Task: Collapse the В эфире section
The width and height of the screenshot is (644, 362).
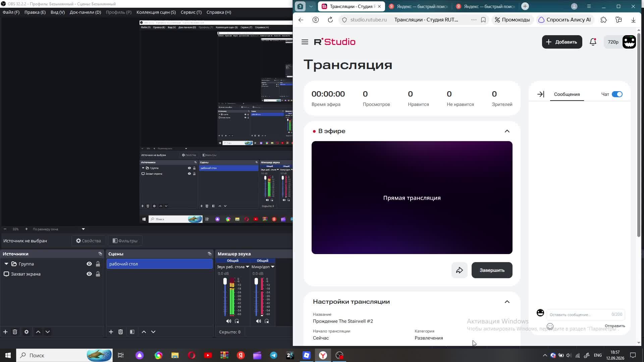Action: [507, 131]
